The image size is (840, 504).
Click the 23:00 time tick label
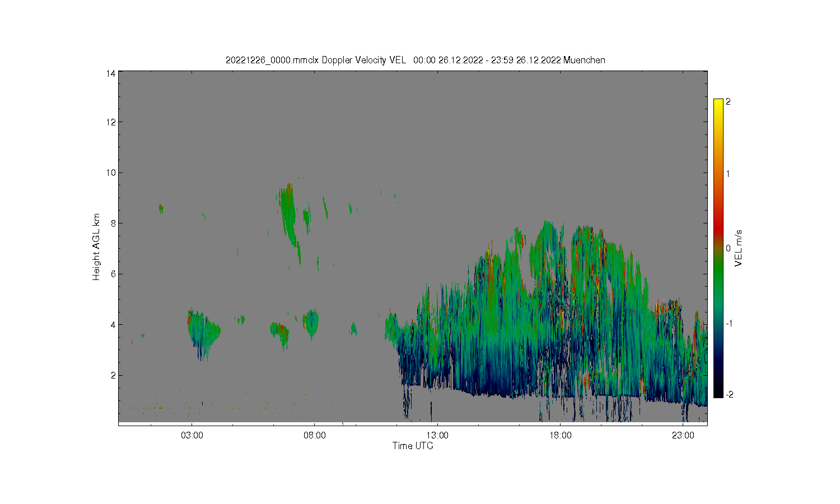pos(683,435)
